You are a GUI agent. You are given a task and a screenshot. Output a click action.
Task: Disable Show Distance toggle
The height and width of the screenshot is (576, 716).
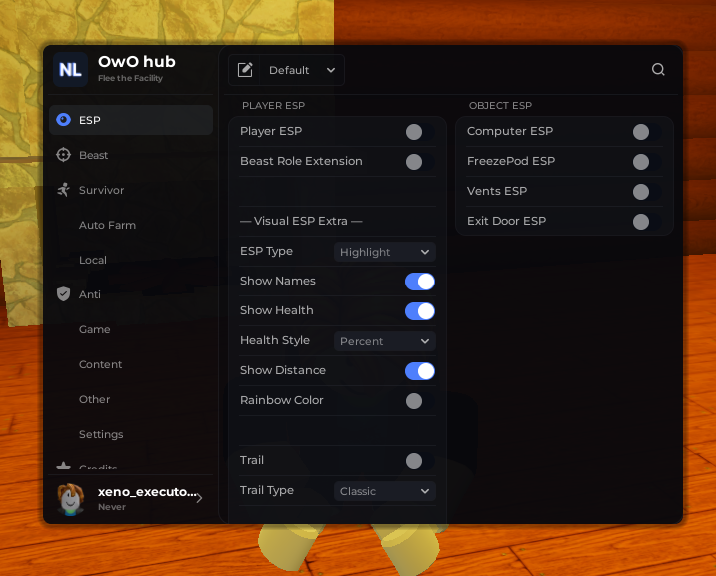point(420,371)
